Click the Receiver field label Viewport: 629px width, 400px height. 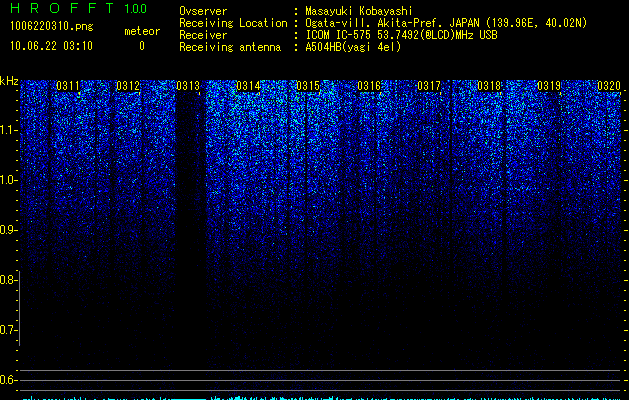pyautogui.click(x=203, y=35)
